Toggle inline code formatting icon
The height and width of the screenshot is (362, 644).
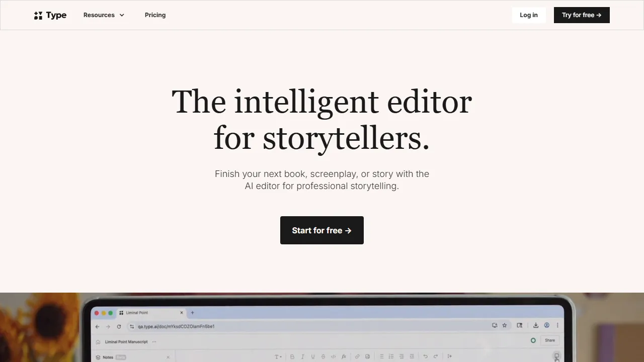click(x=334, y=356)
